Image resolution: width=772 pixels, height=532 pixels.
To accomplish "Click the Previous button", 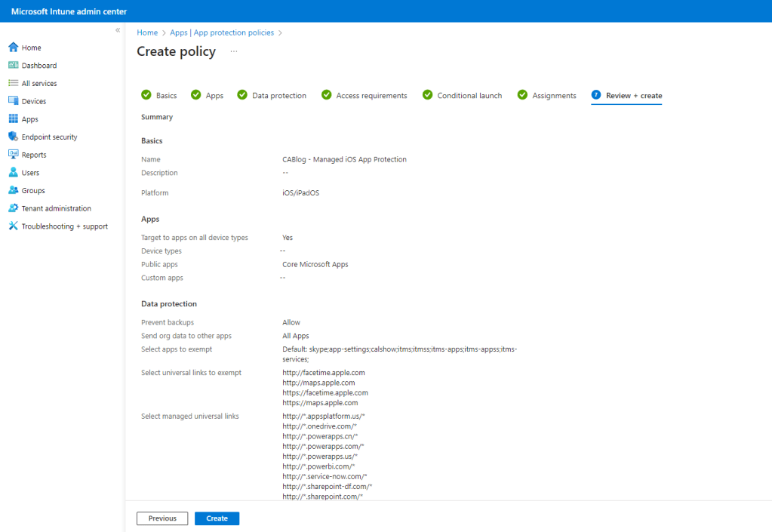I will coord(162,518).
